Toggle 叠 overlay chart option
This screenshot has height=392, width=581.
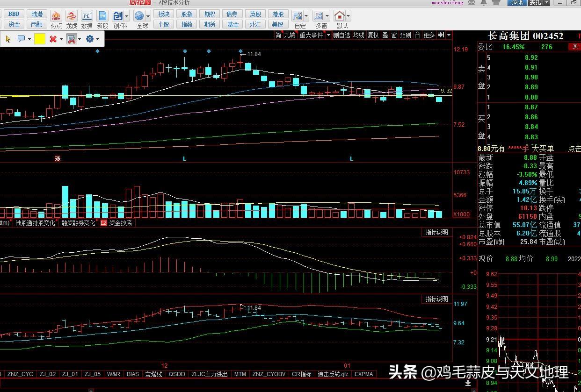point(385,35)
